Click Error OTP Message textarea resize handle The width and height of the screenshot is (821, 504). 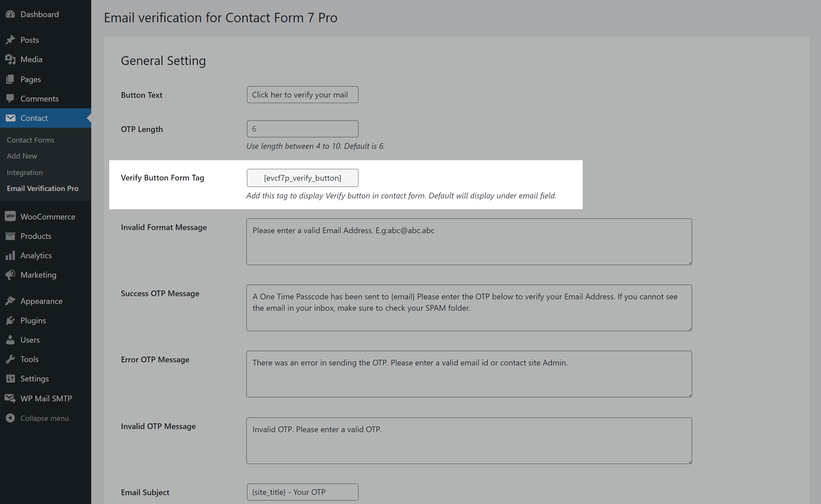click(x=690, y=395)
